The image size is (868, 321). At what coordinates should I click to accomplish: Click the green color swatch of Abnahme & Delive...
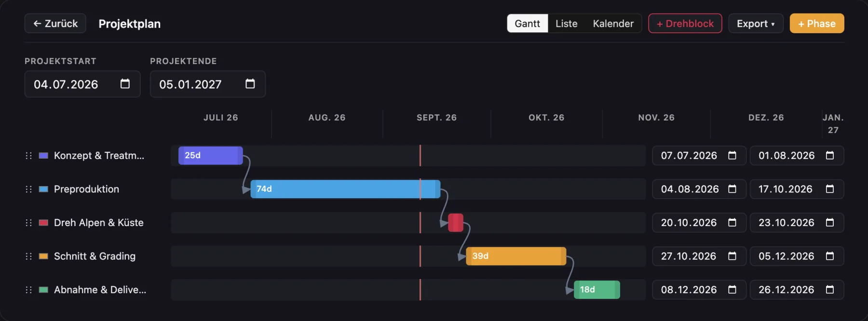click(43, 290)
